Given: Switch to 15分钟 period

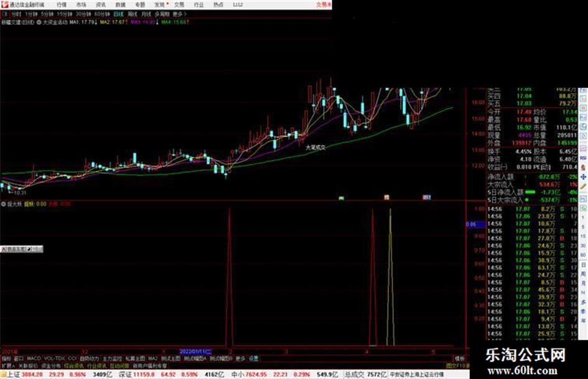Looking at the screenshot, I should pyautogui.click(x=65, y=14).
